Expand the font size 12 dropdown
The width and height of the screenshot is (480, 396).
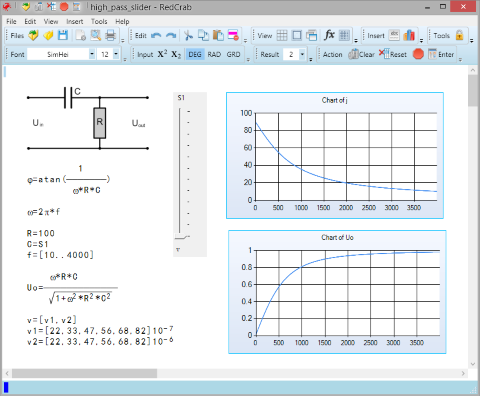[116, 54]
